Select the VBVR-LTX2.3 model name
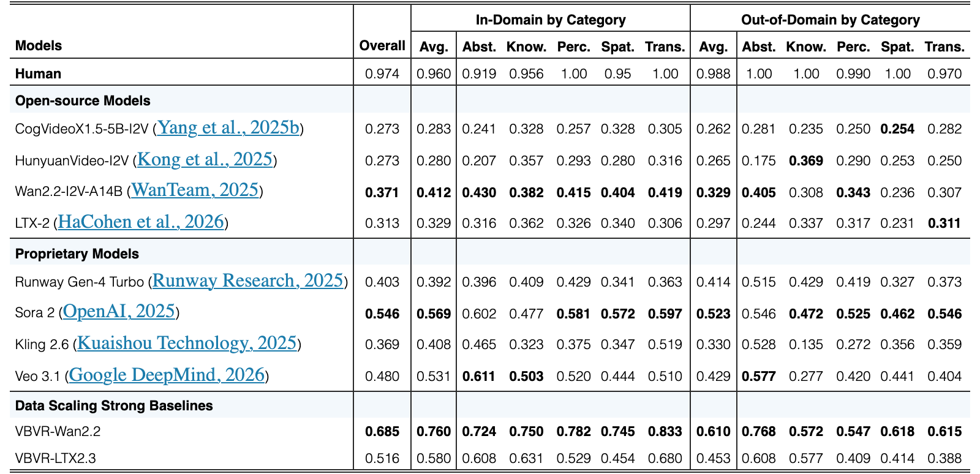 pos(56,458)
